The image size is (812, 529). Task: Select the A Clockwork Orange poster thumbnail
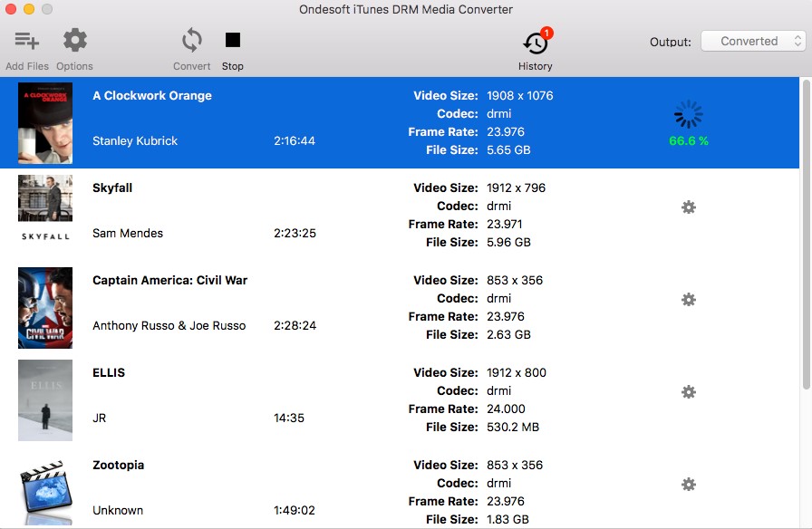(x=45, y=123)
